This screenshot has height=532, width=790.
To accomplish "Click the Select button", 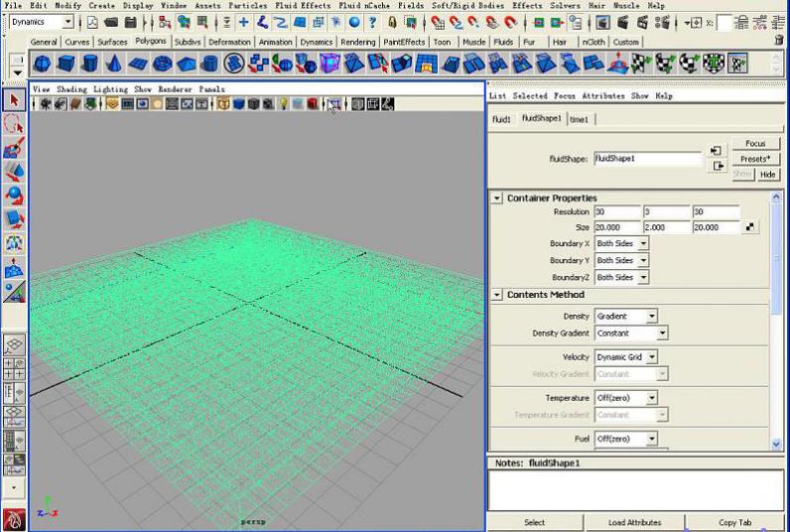I will click(534, 522).
